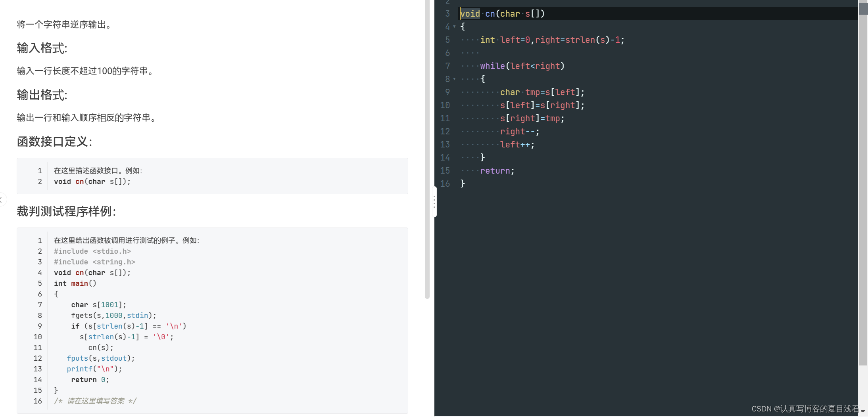Click the '/* 请在这里填写答案 */' comment
The height and width of the screenshot is (417, 868).
point(95,401)
